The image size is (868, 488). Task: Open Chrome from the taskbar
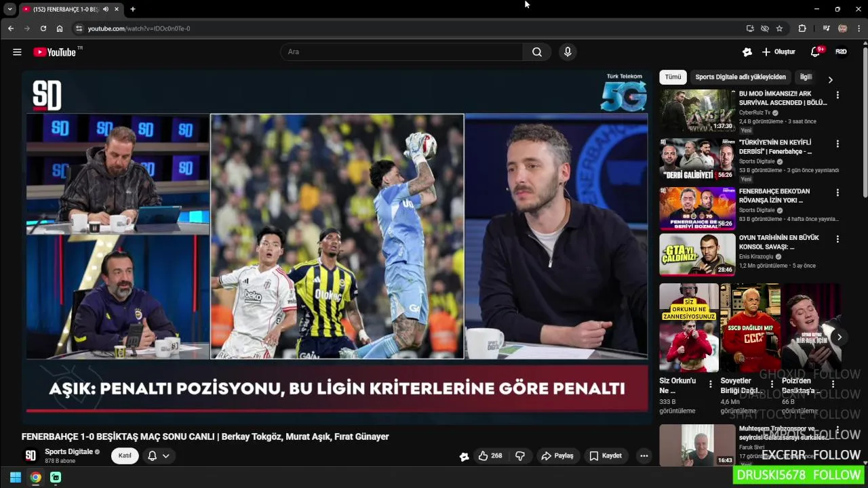click(35, 477)
